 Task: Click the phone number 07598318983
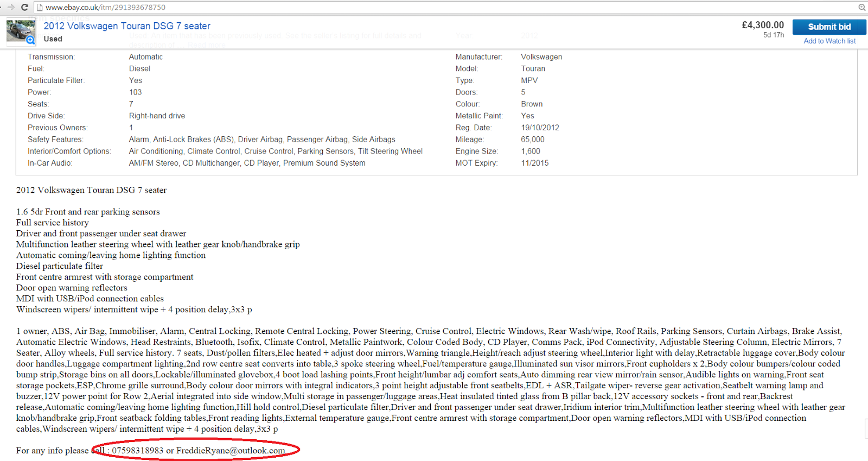(x=137, y=451)
